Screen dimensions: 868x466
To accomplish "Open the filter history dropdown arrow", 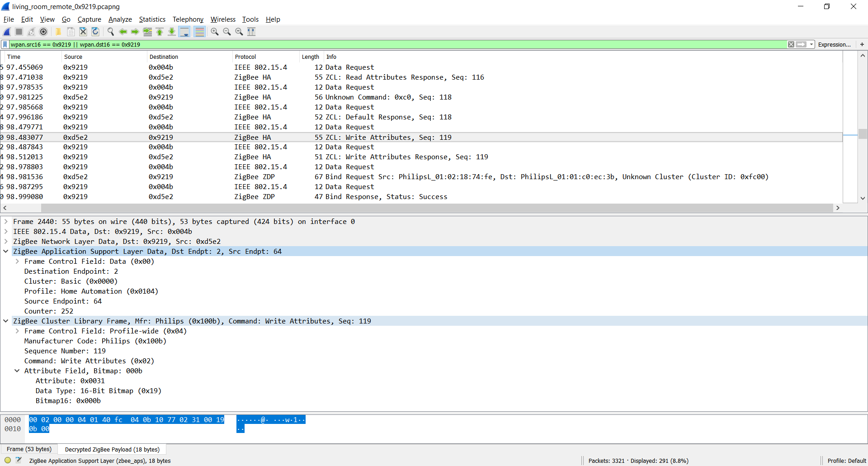I will [811, 44].
